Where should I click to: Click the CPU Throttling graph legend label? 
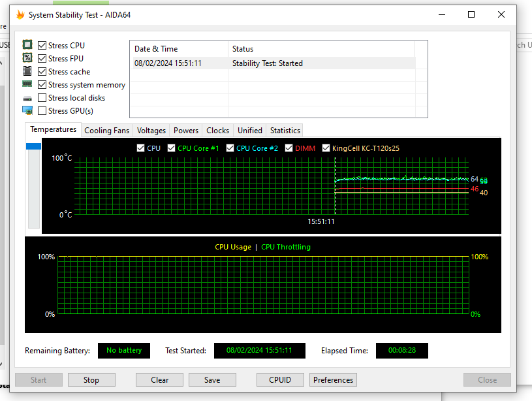(x=286, y=247)
